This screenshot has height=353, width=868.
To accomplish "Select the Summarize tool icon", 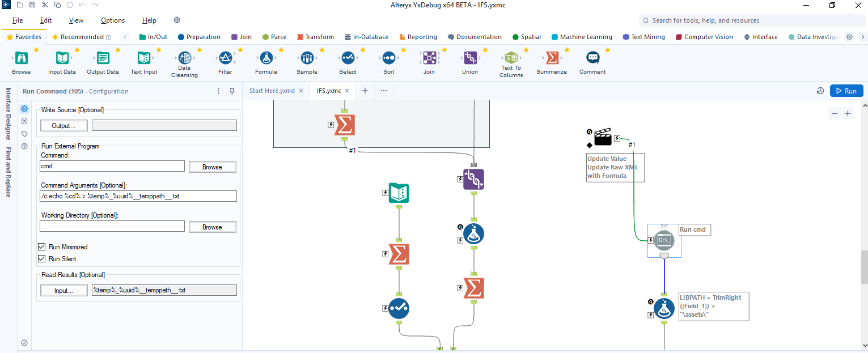I will (x=551, y=58).
